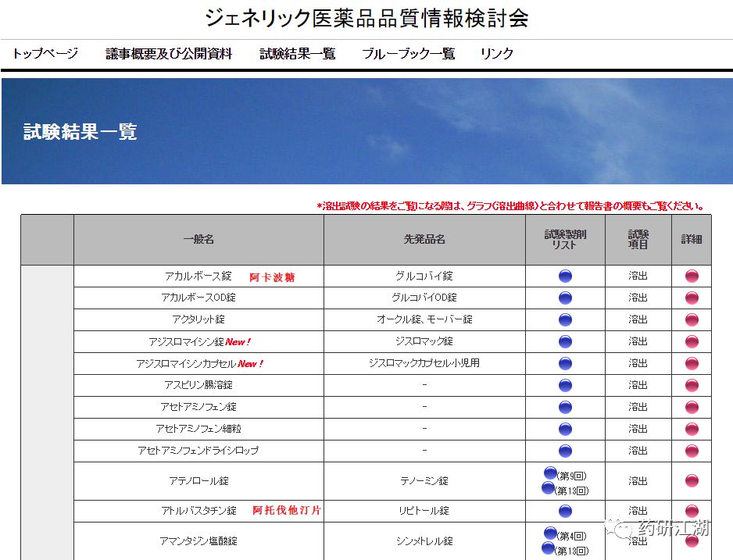Click the 試験項目 column header

[x=638, y=240]
